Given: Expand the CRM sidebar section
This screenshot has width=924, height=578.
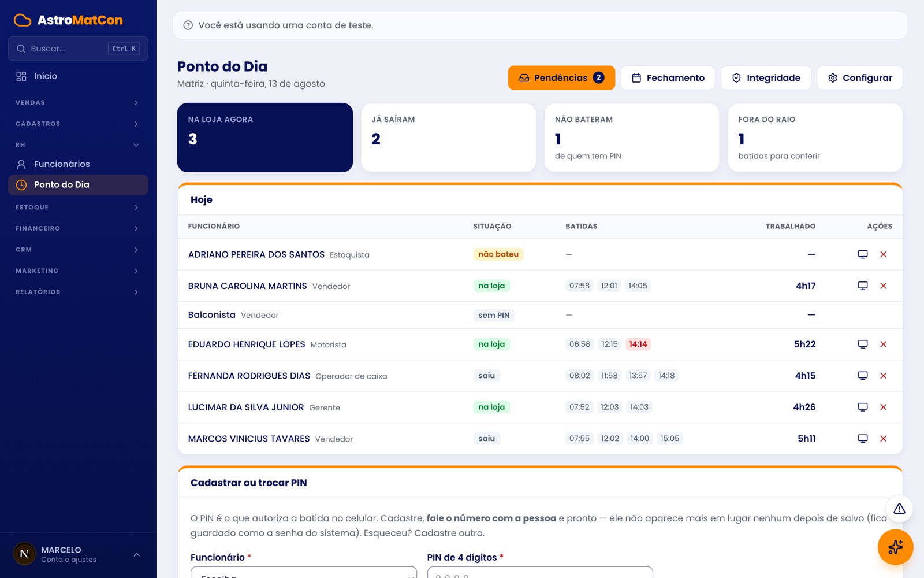Looking at the screenshot, I should (x=78, y=250).
